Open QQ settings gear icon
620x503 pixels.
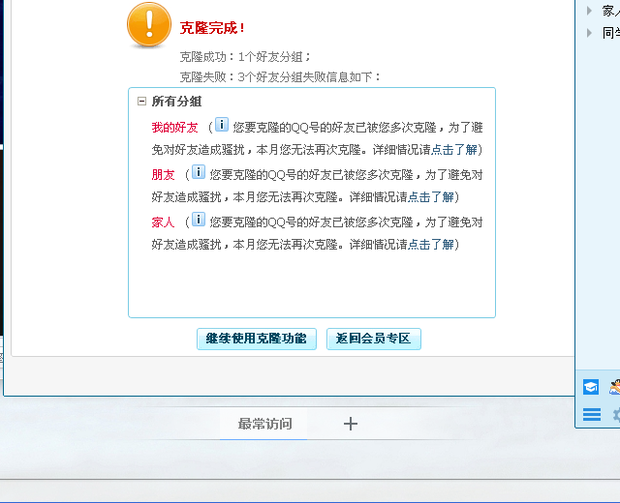coord(616,415)
